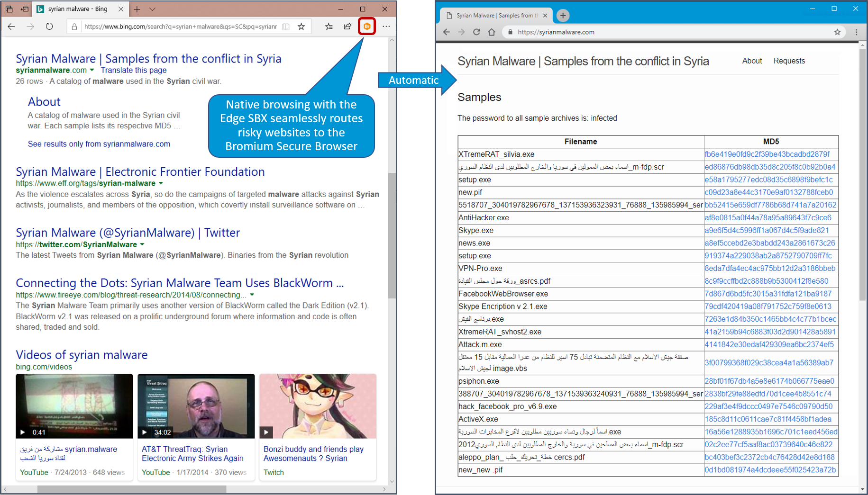Open a new tab in the secure browser
Image resolution: width=868 pixels, height=495 pixels.
563,16
